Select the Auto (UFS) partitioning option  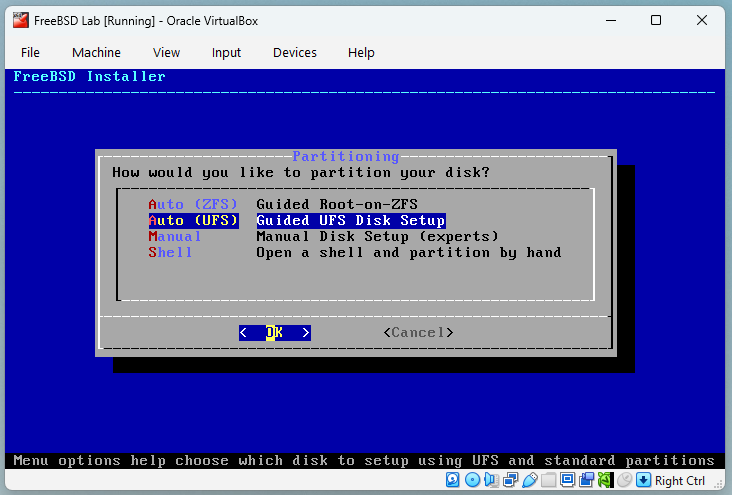point(193,220)
